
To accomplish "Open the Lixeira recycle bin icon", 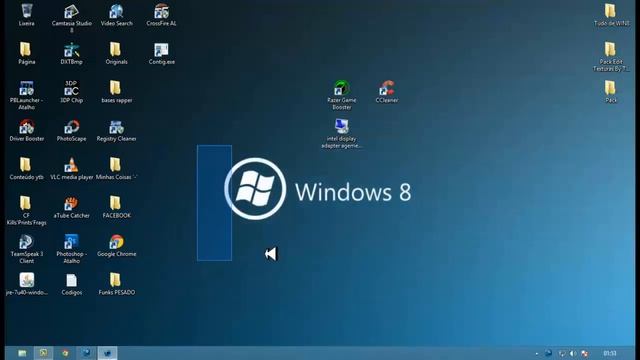I will click(27, 11).
